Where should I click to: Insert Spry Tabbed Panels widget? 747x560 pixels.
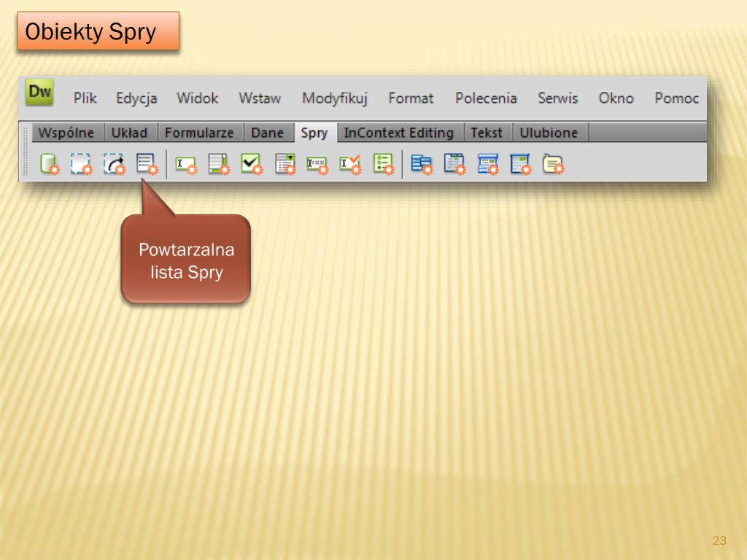[454, 164]
